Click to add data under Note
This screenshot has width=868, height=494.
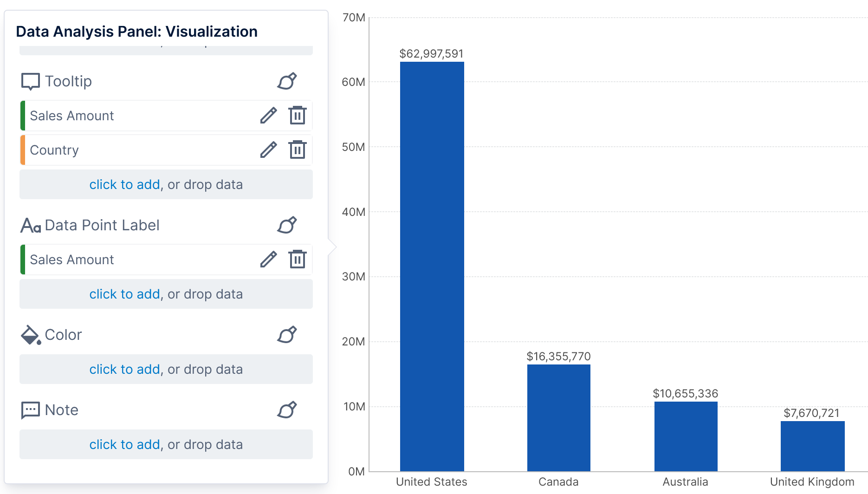pyautogui.click(x=124, y=445)
